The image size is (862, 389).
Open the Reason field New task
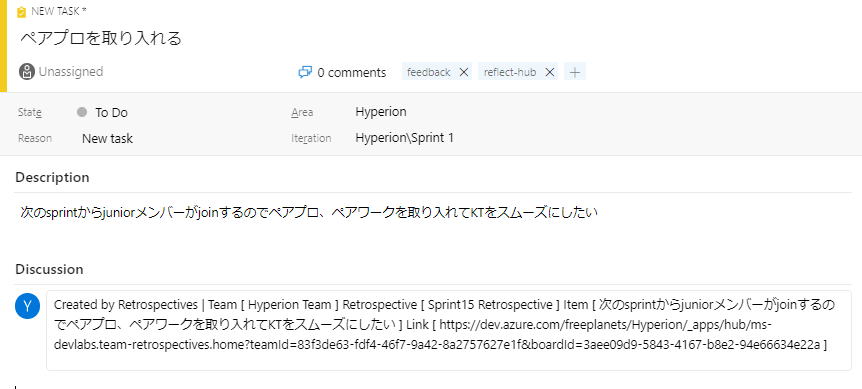pos(108,138)
